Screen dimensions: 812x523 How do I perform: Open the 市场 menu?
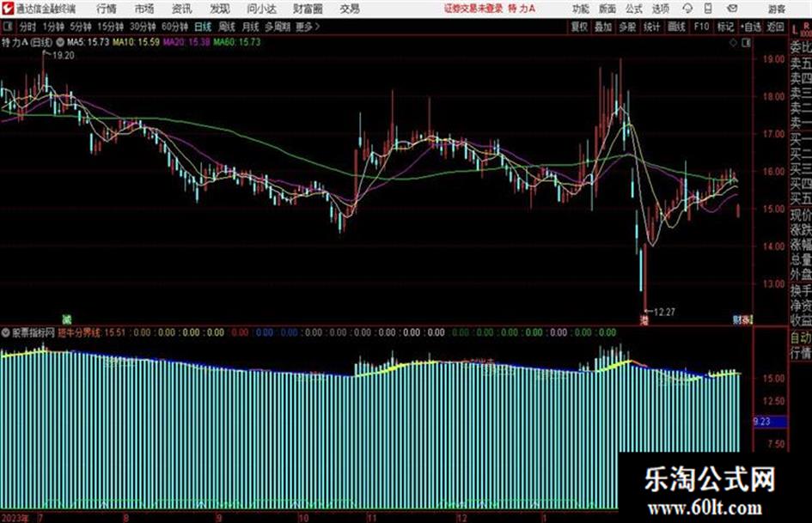pyautogui.click(x=144, y=9)
